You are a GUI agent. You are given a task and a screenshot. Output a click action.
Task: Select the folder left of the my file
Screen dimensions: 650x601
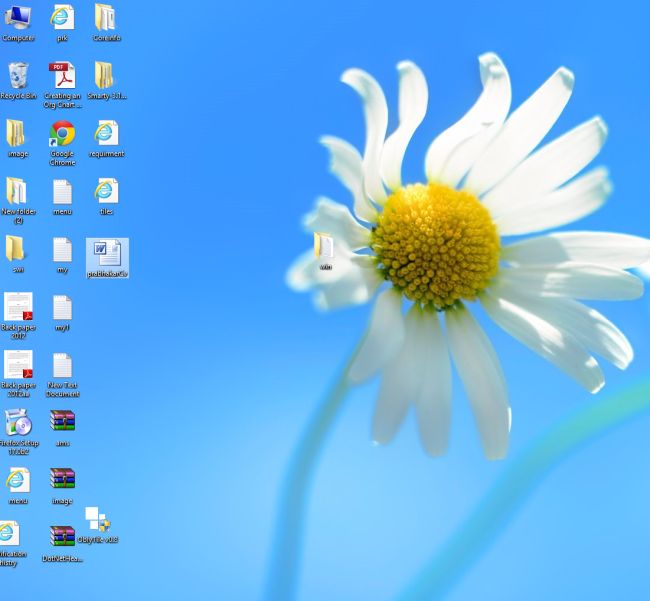[17, 254]
